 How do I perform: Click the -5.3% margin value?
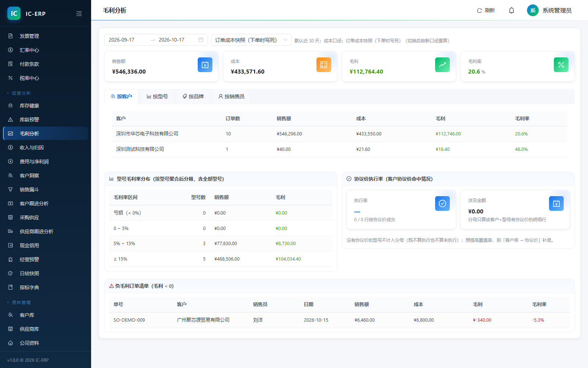coord(538,320)
